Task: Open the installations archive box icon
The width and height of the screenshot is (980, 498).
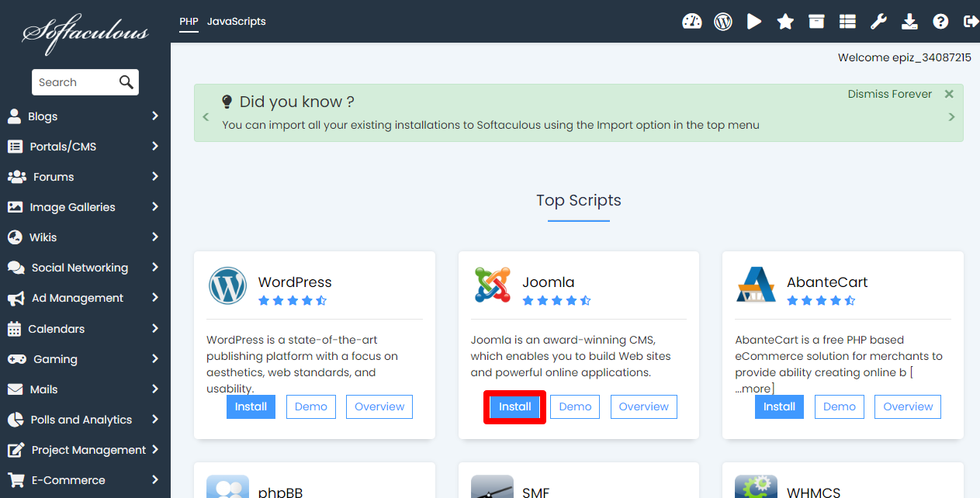Action: (816, 22)
